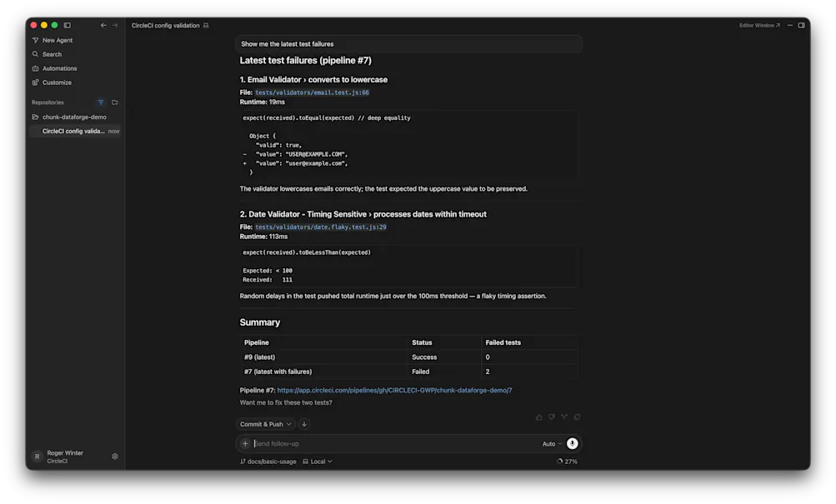Click the 'Latest test failures (pipeline #7)' heading
Image resolution: width=836 pixels, height=504 pixels.
306,61
